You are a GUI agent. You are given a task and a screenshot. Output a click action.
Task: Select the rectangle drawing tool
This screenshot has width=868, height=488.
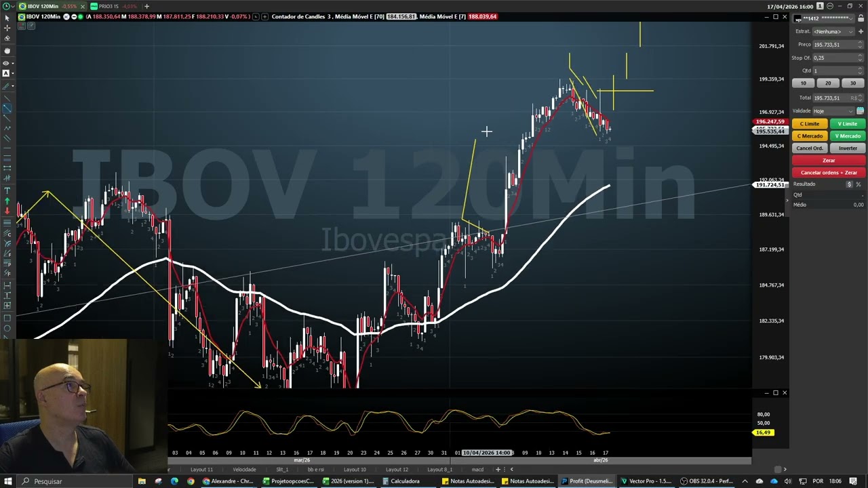pyautogui.click(x=7, y=318)
